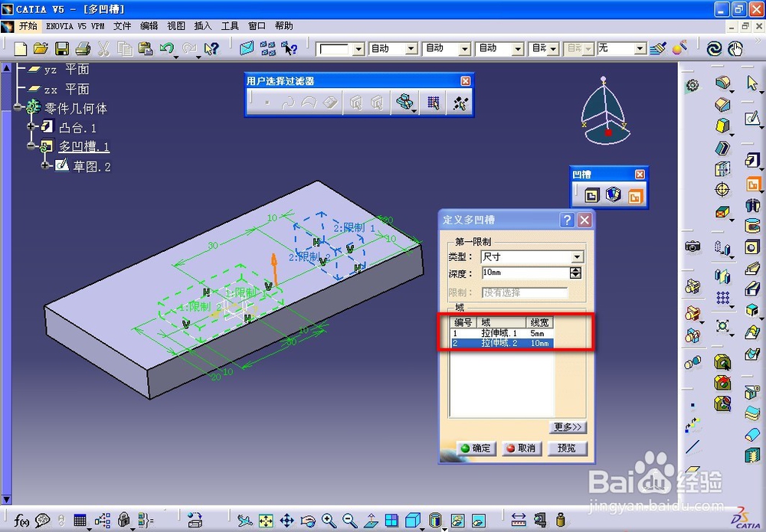Select row 拉伸域.1 with 5mm

tap(502, 333)
